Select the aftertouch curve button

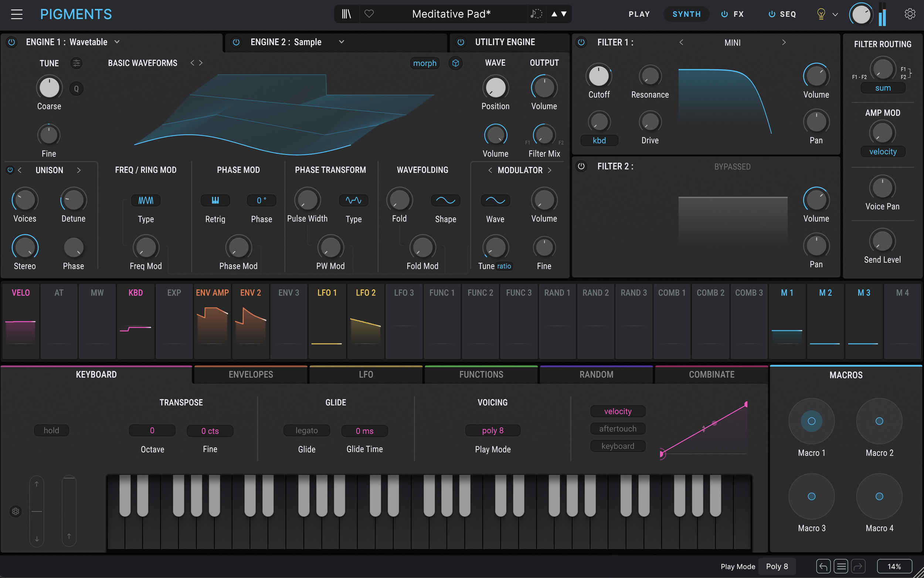pyautogui.click(x=618, y=429)
